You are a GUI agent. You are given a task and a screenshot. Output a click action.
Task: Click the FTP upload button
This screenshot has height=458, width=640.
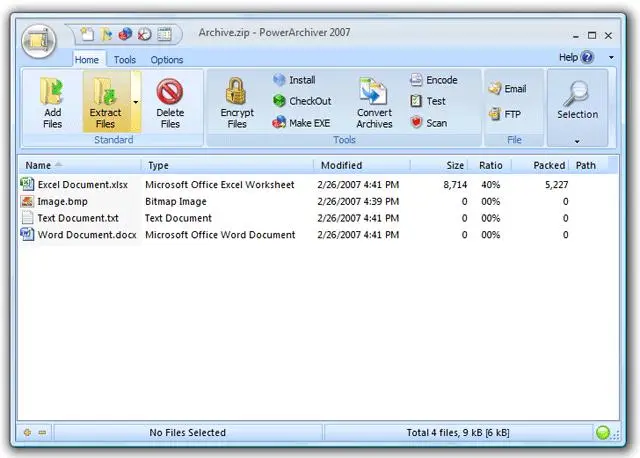(504, 114)
